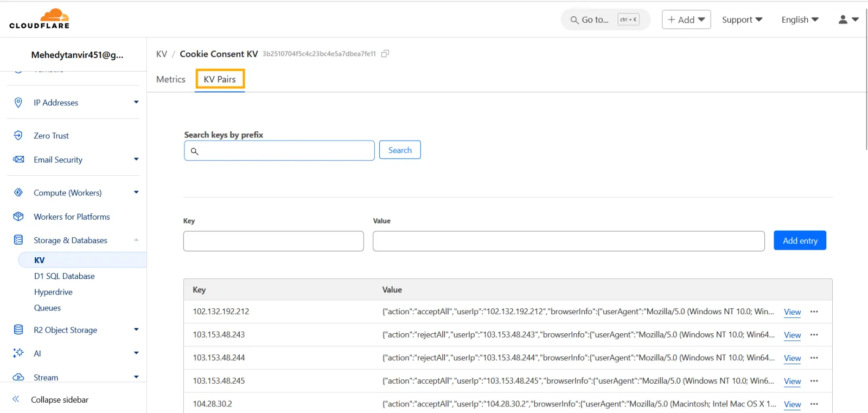Click the Value column header
Image resolution: width=868 pixels, height=413 pixels.
[x=392, y=290]
